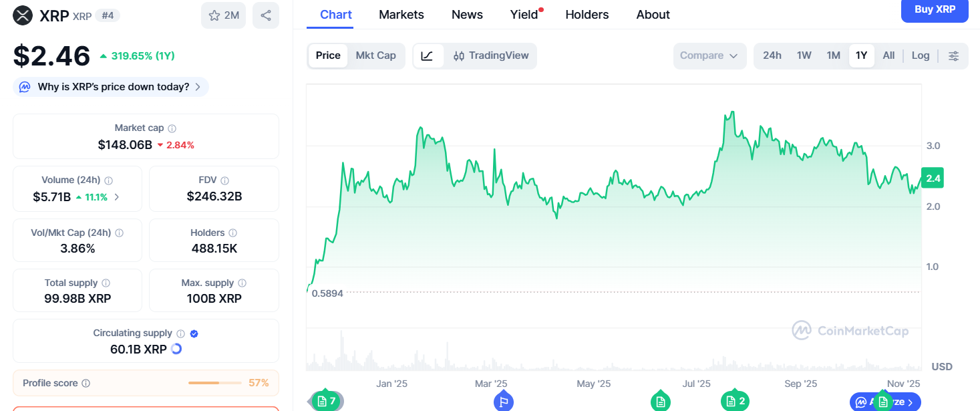Select the 24h time range
The image size is (980, 411).
pos(772,55)
